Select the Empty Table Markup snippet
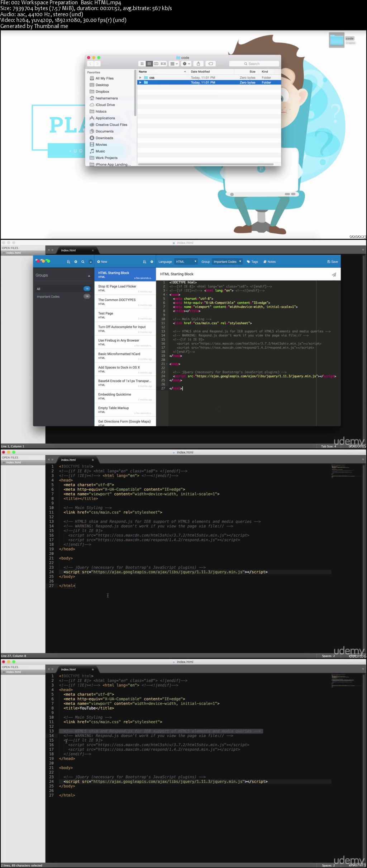Image resolution: width=367 pixels, height=868 pixels. click(x=125, y=410)
